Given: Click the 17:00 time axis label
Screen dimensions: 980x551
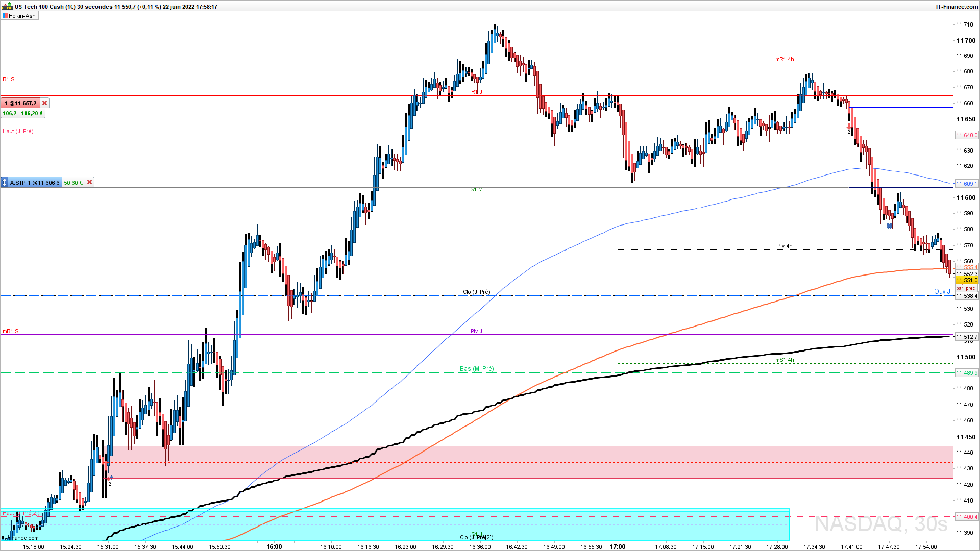Looking at the screenshot, I should [618, 546].
